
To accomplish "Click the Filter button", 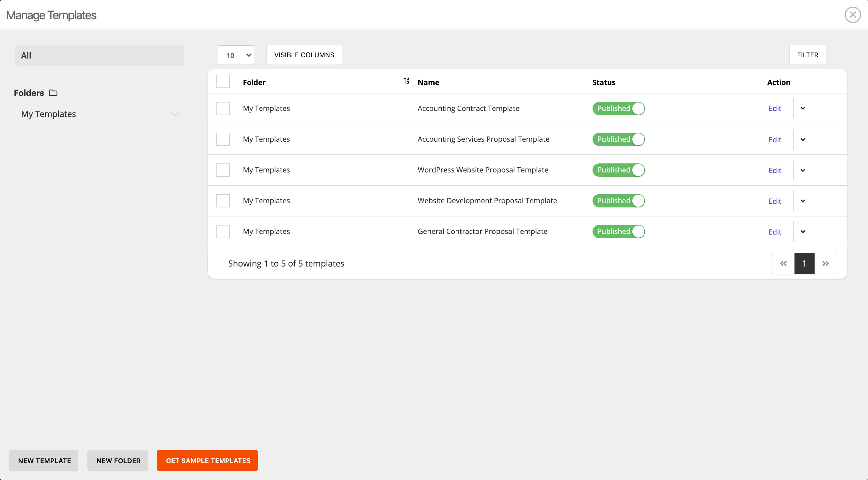I will point(808,55).
